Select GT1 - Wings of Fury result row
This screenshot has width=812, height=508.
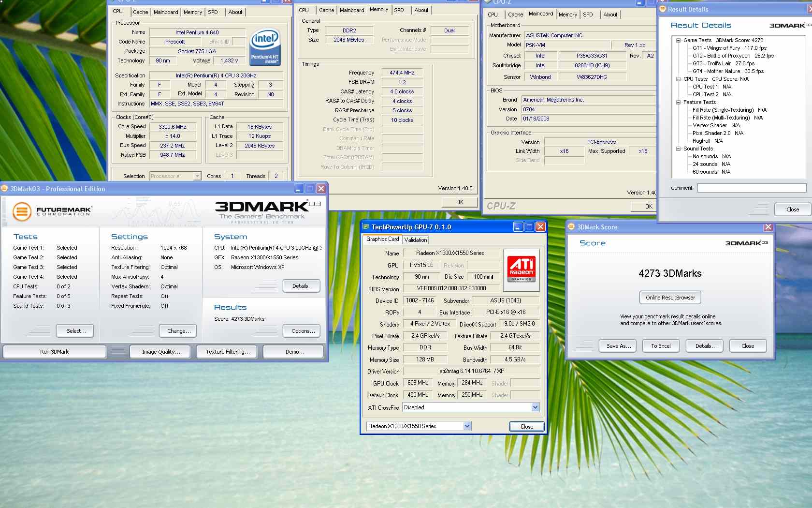point(729,48)
